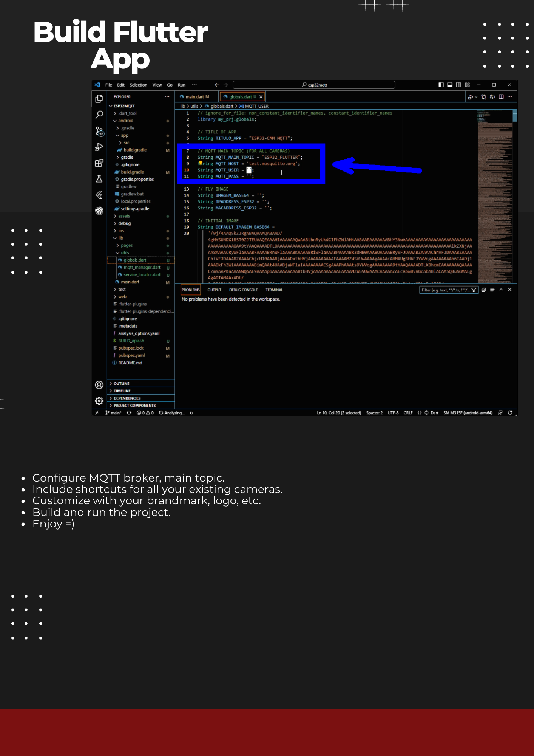The image size is (534, 756).
Task: Click the Dart language mode
Action: tap(434, 413)
